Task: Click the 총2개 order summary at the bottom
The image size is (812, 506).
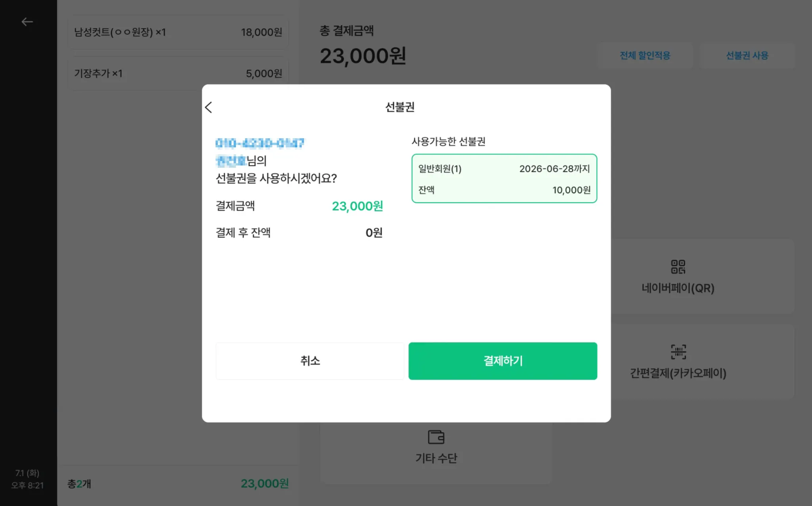Action: tap(79, 483)
